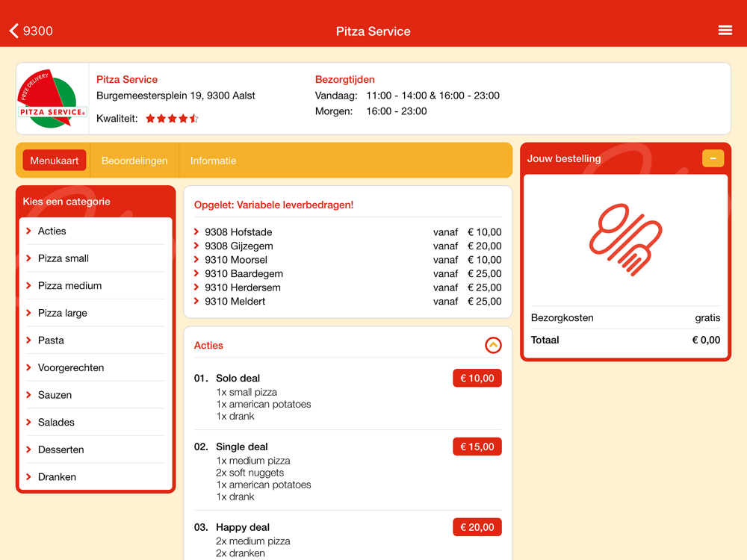
Task: Open the hamburger menu
Action: pos(725,31)
